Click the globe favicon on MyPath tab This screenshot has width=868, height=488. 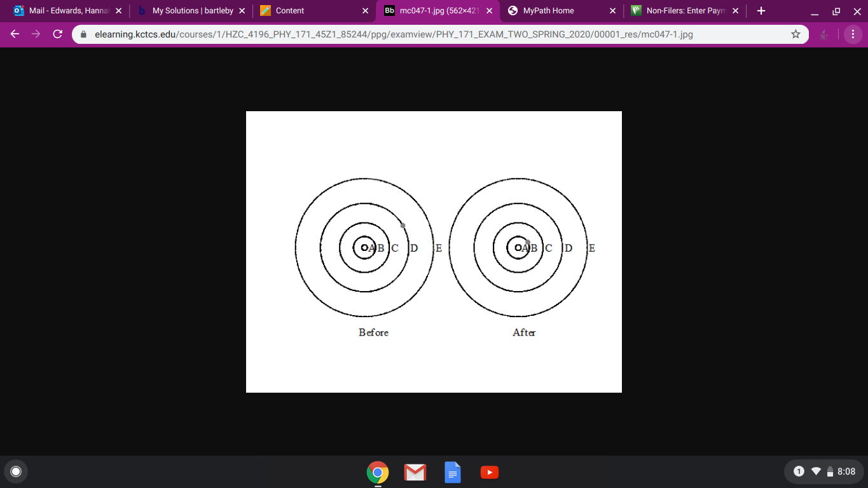pyautogui.click(x=513, y=11)
